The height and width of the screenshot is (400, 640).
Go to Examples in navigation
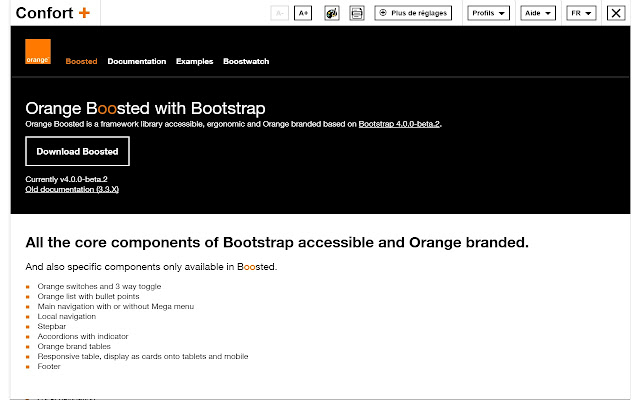tap(194, 61)
